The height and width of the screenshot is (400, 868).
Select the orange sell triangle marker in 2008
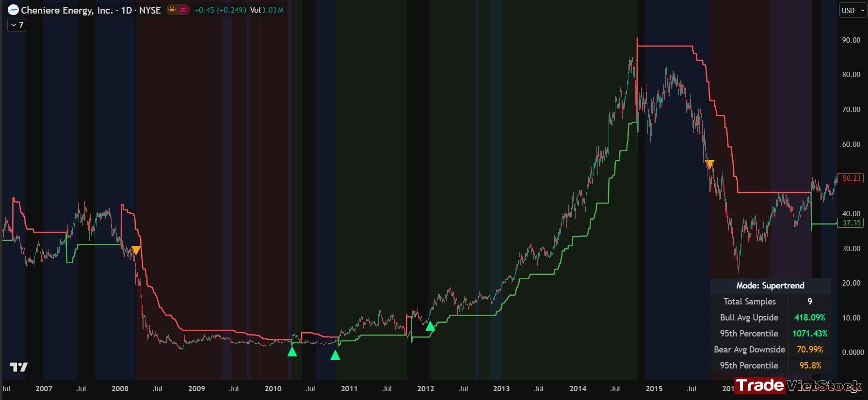(x=136, y=250)
